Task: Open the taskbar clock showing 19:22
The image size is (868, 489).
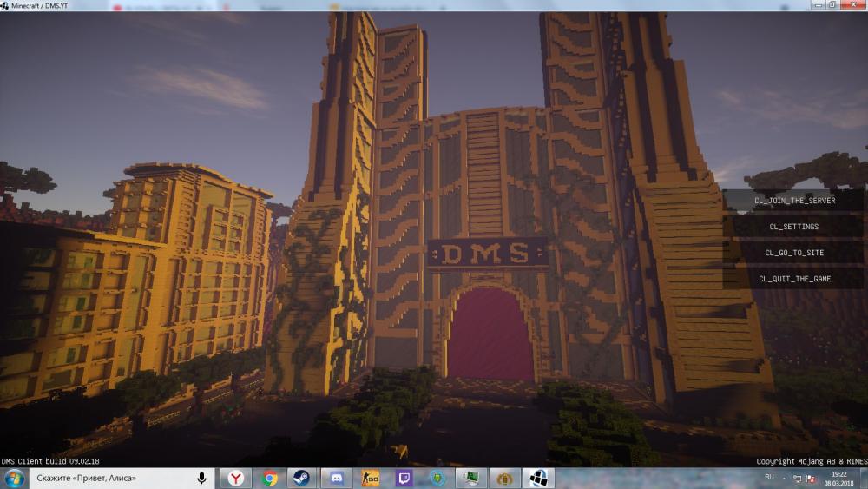Action: (x=838, y=479)
